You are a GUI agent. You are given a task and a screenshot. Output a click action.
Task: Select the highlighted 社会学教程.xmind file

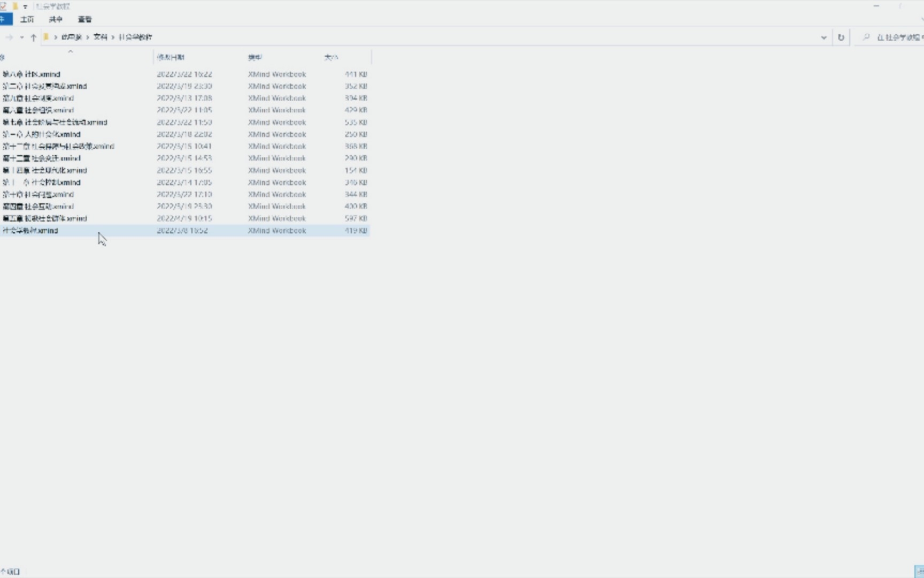30,231
